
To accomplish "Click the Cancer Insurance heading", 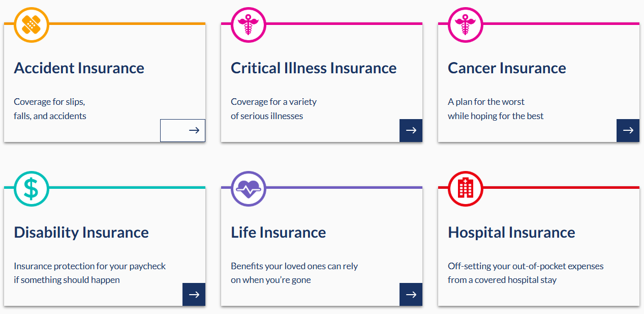I will (x=507, y=68).
